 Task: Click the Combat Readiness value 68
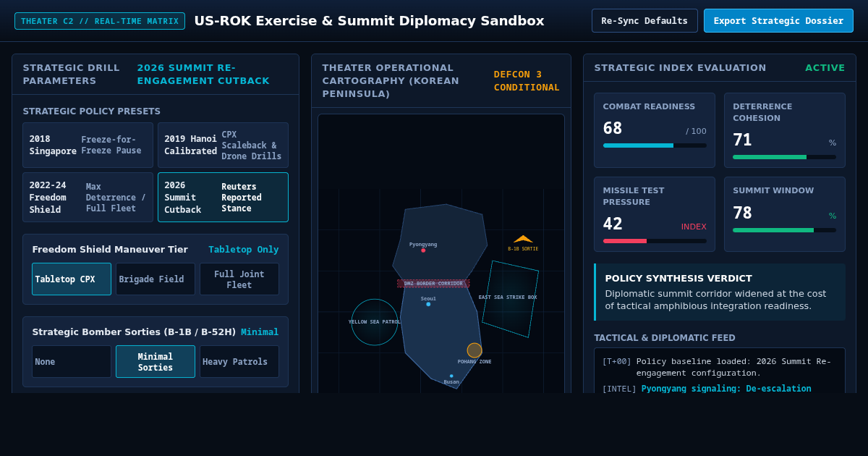coord(613,129)
